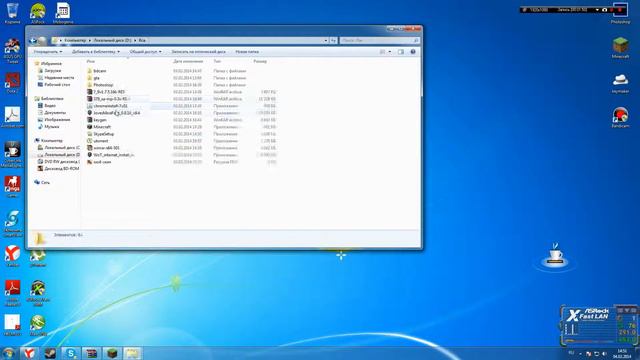Click the Windows Start button

9,353
